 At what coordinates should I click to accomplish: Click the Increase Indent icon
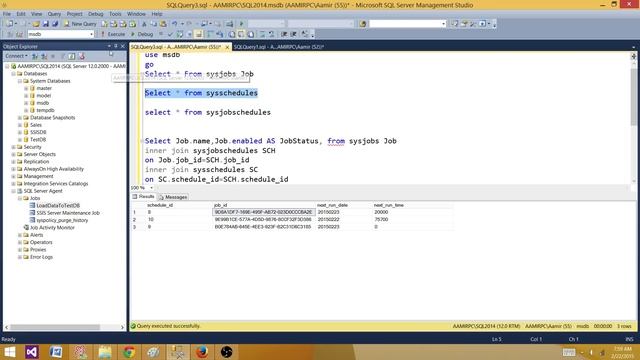click(x=293, y=34)
